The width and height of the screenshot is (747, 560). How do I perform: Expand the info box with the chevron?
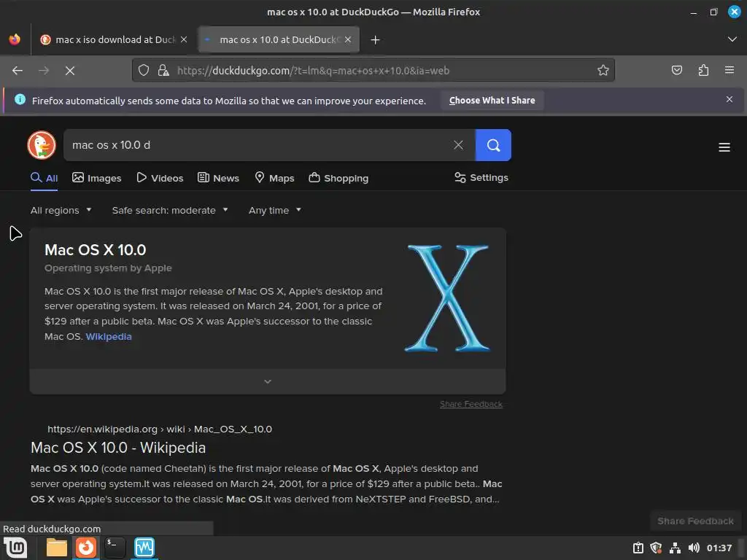coord(268,381)
